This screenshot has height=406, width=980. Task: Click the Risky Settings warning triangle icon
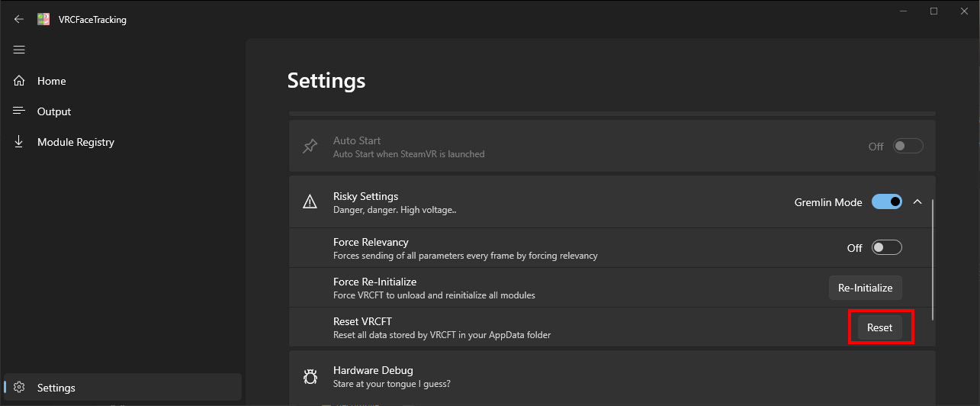310,202
